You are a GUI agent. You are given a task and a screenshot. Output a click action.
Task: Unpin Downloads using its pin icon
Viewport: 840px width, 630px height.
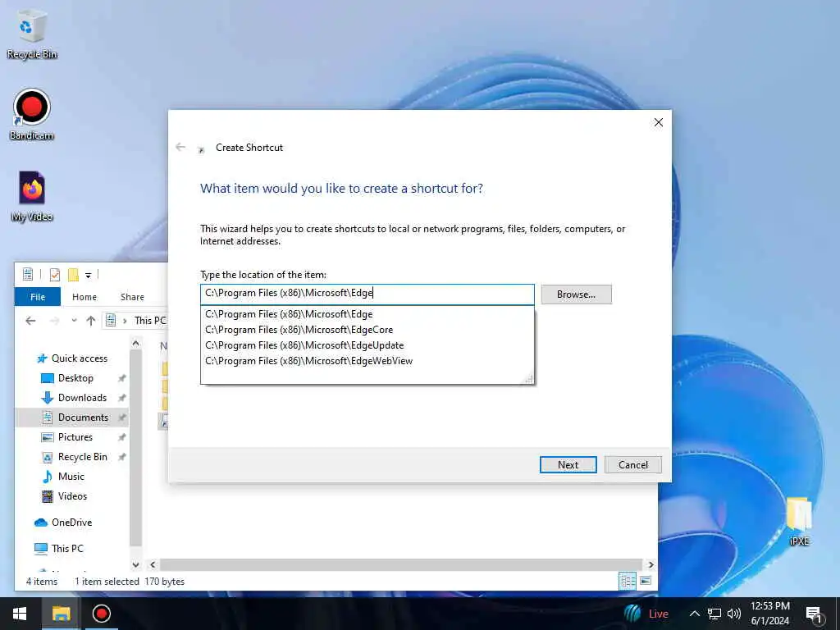pyautogui.click(x=121, y=398)
